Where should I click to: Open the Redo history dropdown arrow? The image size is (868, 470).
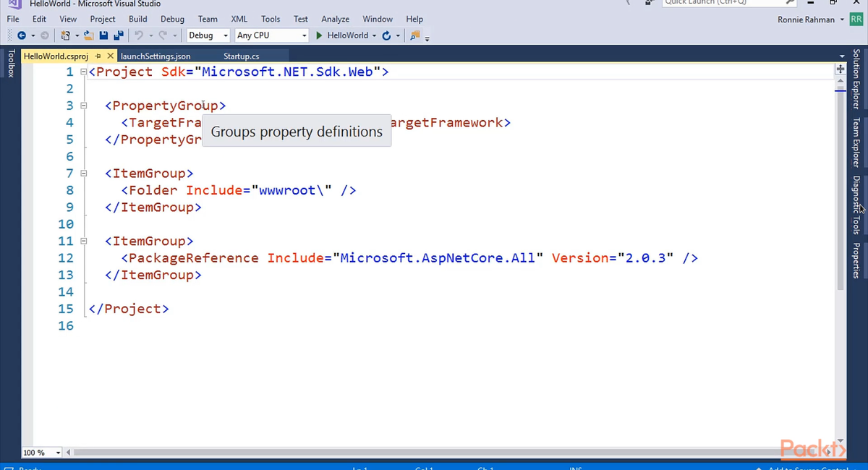pos(174,35)
